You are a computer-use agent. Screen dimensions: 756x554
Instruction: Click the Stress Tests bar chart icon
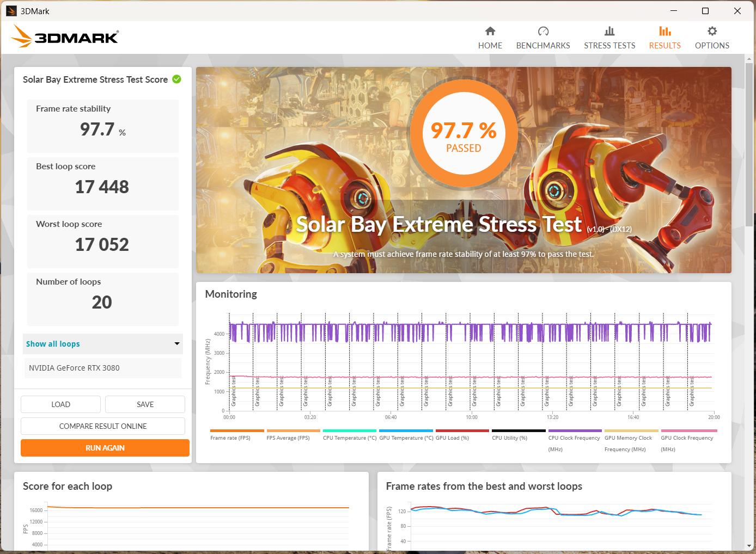pos(609,31)
